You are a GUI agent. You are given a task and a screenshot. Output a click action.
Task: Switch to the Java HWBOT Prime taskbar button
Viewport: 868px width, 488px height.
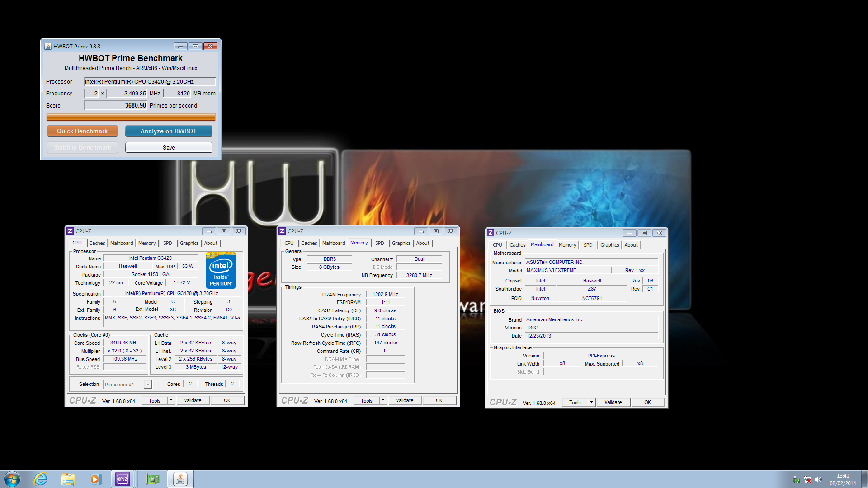[x=180, y=479]
